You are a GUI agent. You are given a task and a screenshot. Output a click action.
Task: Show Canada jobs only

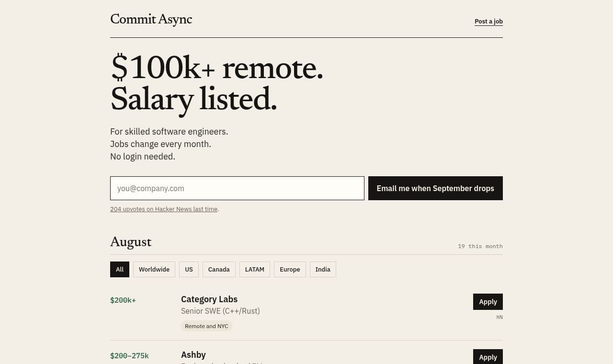click(219, 269)
